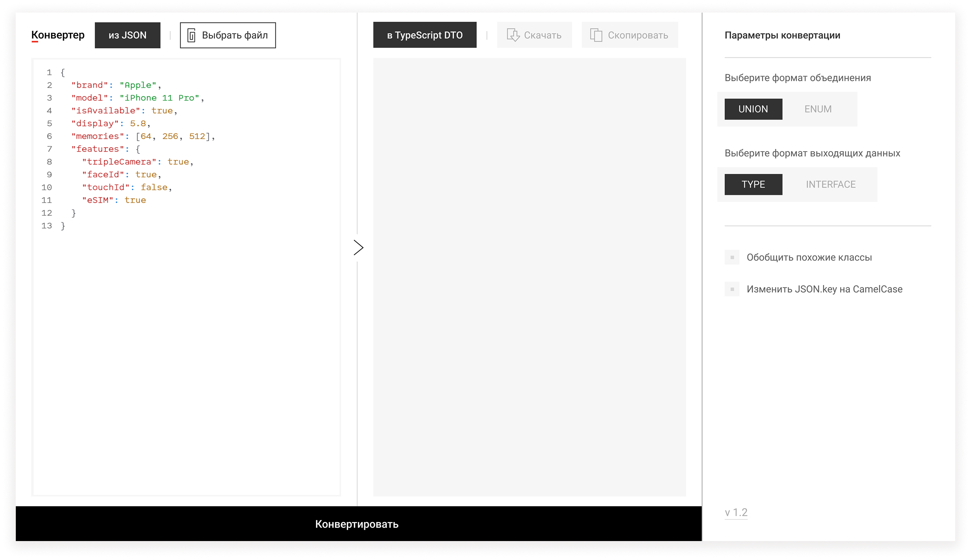Click the из JSON source tab
Viewport: 971px width, 560px height.
[x=127, y=35]
